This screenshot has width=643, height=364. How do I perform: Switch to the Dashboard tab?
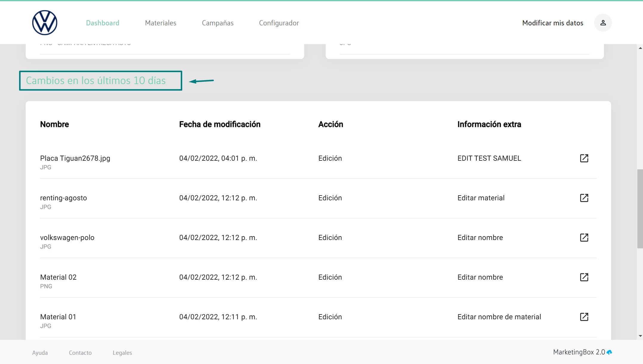click(x=103, y=23)
